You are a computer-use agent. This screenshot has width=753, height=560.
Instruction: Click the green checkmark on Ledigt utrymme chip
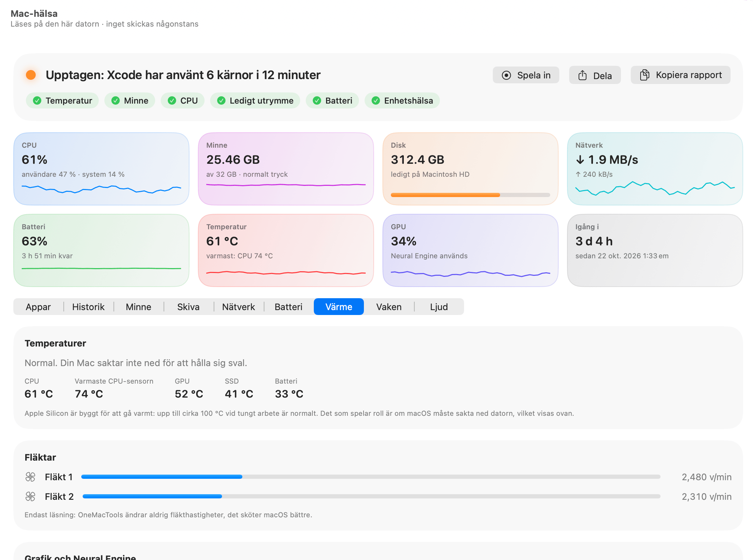click(221, 101)
